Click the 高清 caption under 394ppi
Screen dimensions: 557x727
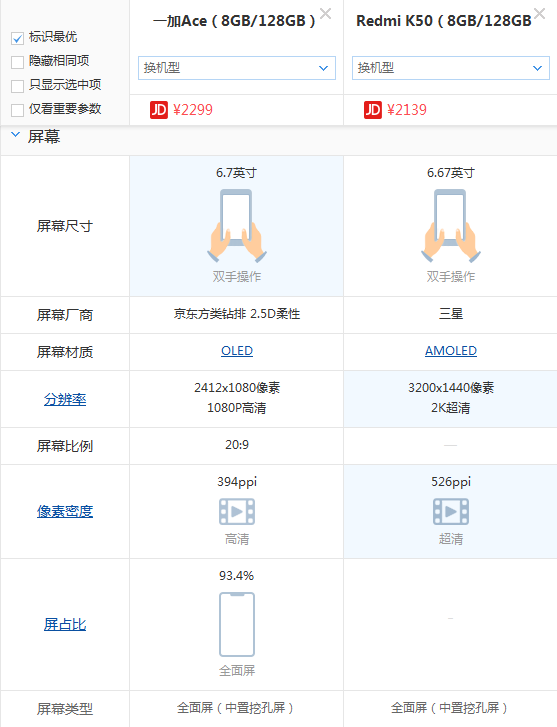237,539
